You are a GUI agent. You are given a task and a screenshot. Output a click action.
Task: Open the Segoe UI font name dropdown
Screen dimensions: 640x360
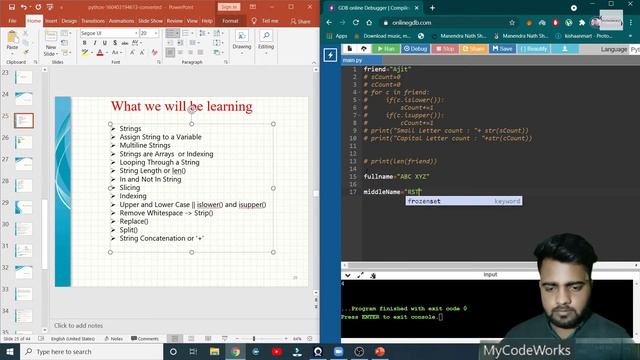pyautogui.click(x=136, y=33)
